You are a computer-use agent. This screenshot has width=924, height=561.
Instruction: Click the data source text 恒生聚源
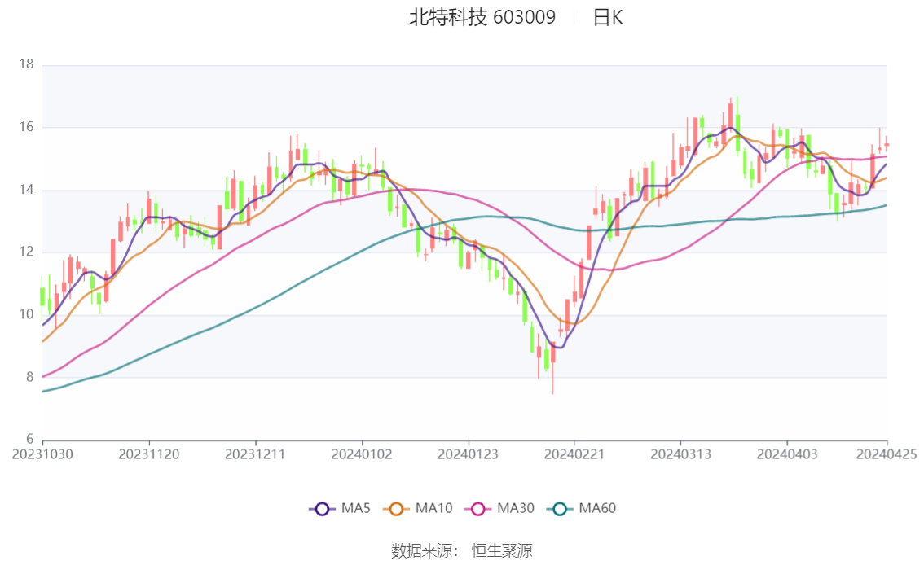(501, 551)
